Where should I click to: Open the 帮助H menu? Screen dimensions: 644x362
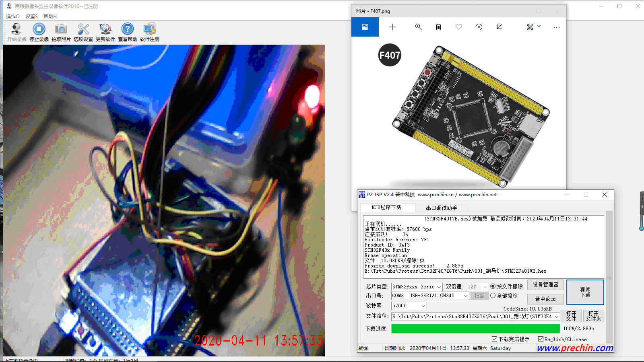point(50,16)
